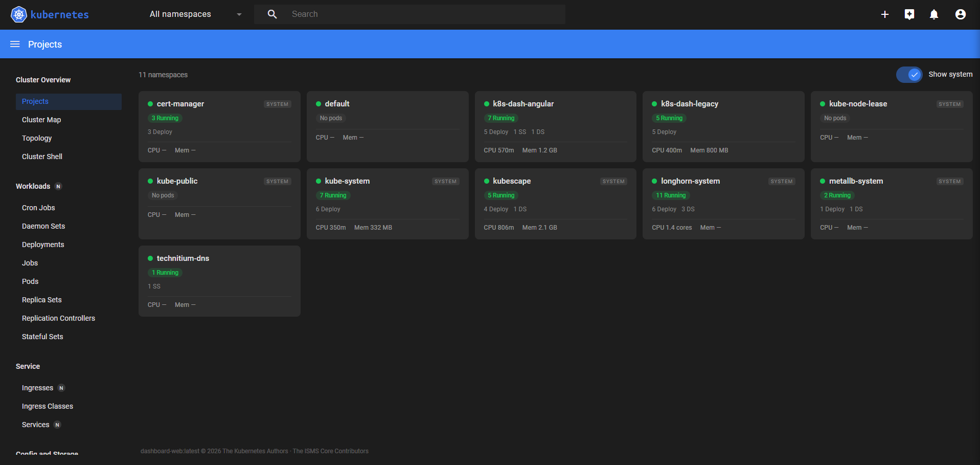Go to Stateful Sets in the sidebar
Image resolution: width=980 pixels, height=465 pixels.
tap(42, 337)
